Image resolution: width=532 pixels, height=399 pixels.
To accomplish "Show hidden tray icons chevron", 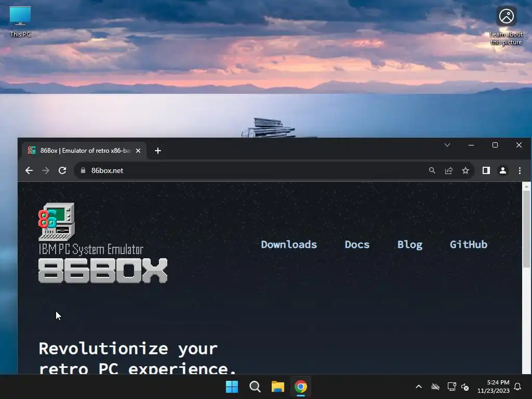I will (x=419, y=387).
